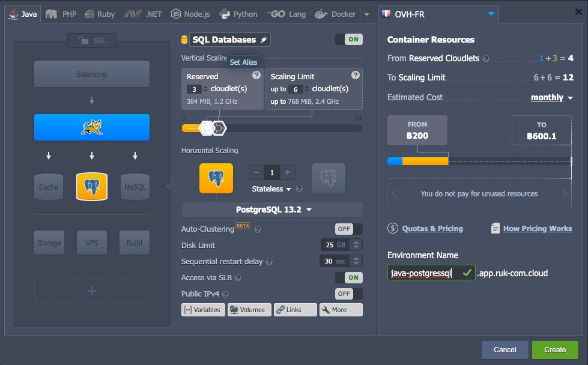Viewport: 588px width, 365px height.
Task: Click the Disk Limit value field
Action: click(335, 245)
